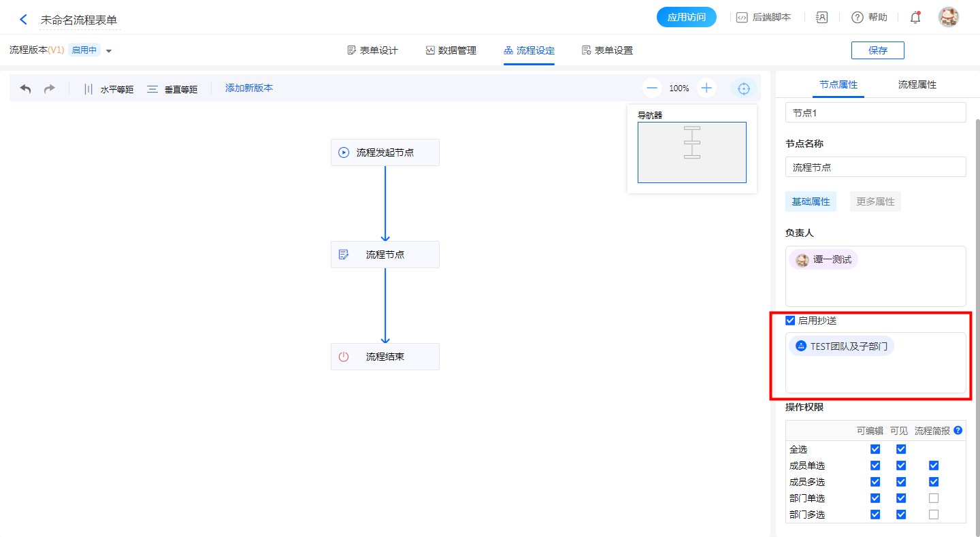The height and width of the screenshot is (537, 980).
Task: Click the 添加新版本 link
Action: pos(249,88)
